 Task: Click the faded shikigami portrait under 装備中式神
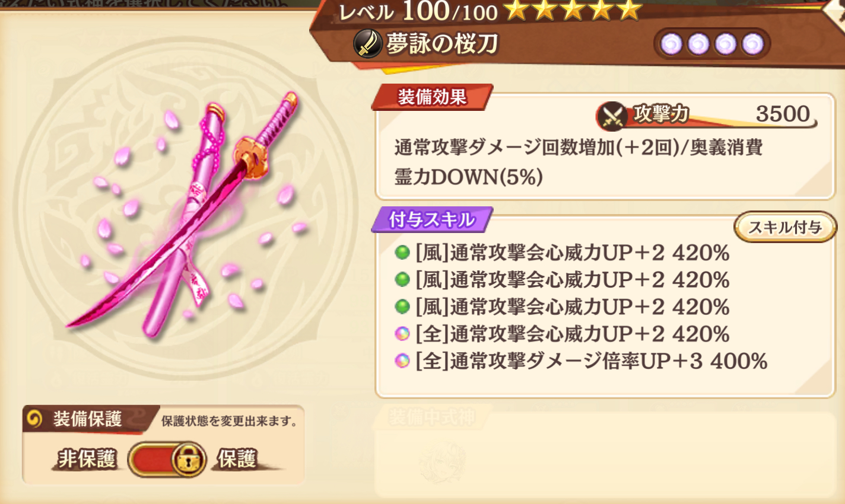(x=443, y=462)
